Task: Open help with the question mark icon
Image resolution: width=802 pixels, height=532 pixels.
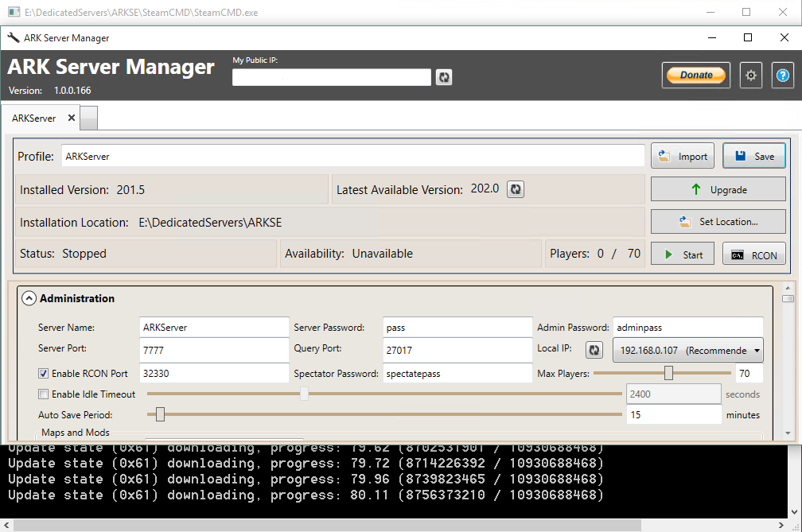Action: pos(783,76)
